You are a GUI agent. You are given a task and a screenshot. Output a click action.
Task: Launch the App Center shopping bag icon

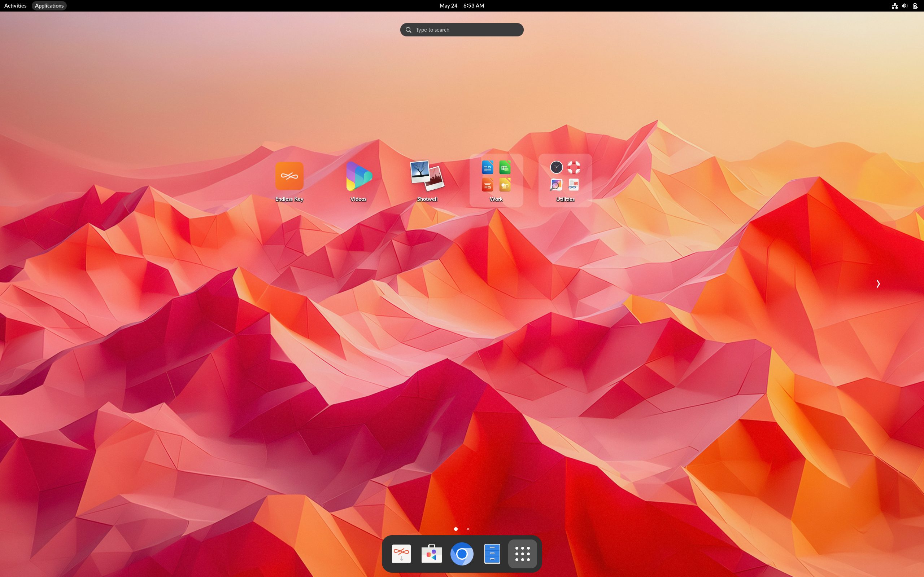431,554
